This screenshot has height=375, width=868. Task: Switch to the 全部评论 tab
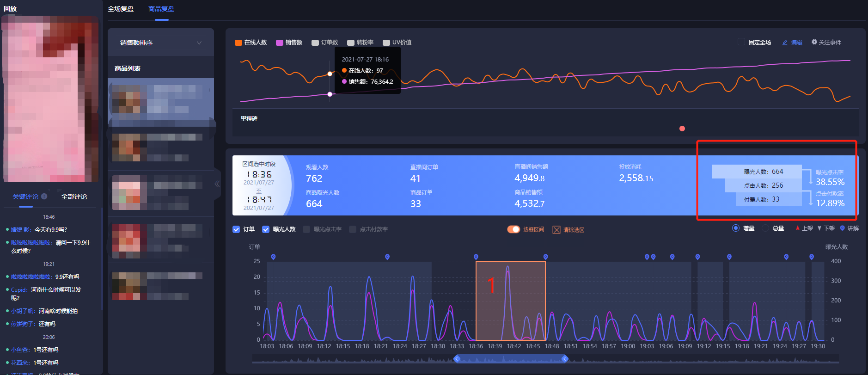tap(74, 197)
